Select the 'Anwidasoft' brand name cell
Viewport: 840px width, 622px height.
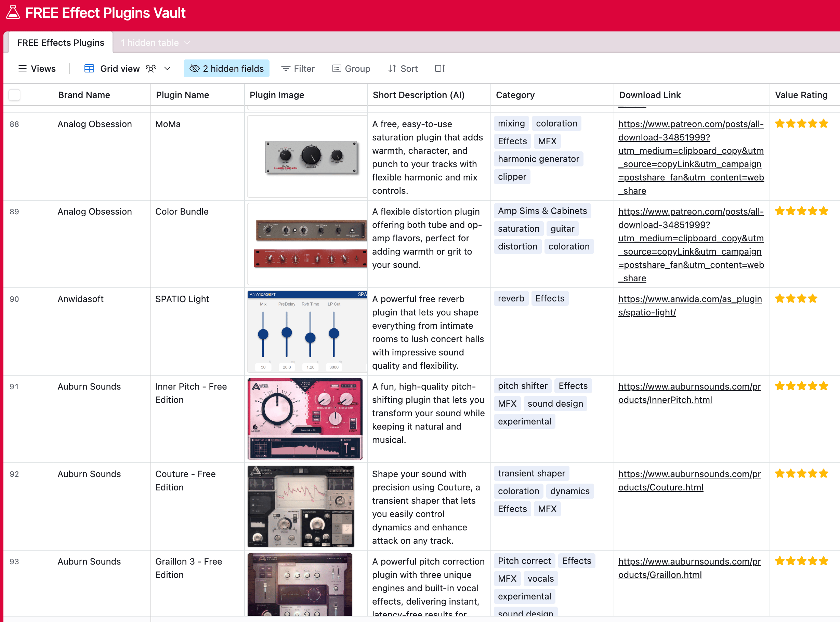pyautogui.click(x=102, y=331)
